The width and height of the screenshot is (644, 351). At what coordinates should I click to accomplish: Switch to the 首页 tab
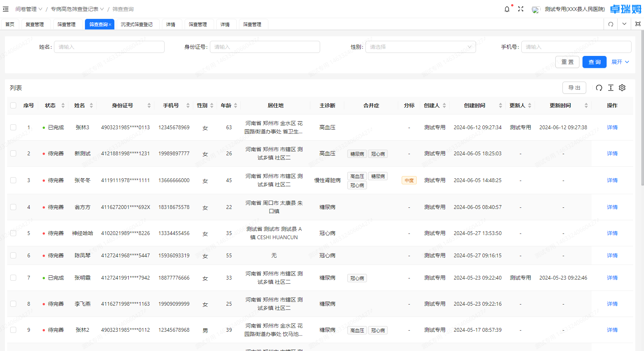coord(10,24)
